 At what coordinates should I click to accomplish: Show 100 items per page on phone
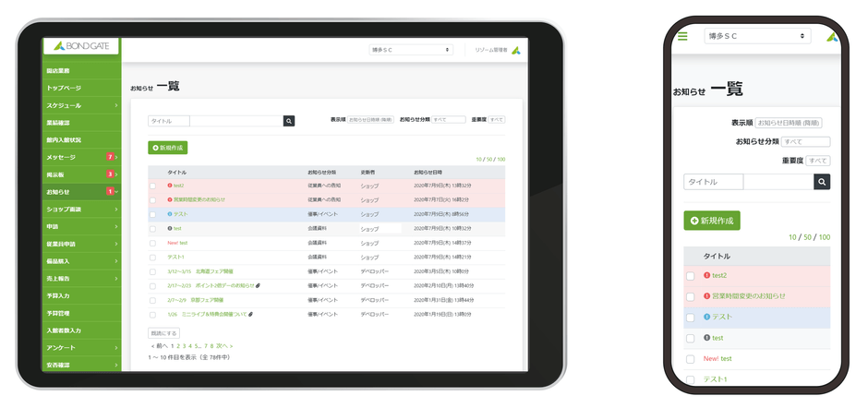point(825,237)
